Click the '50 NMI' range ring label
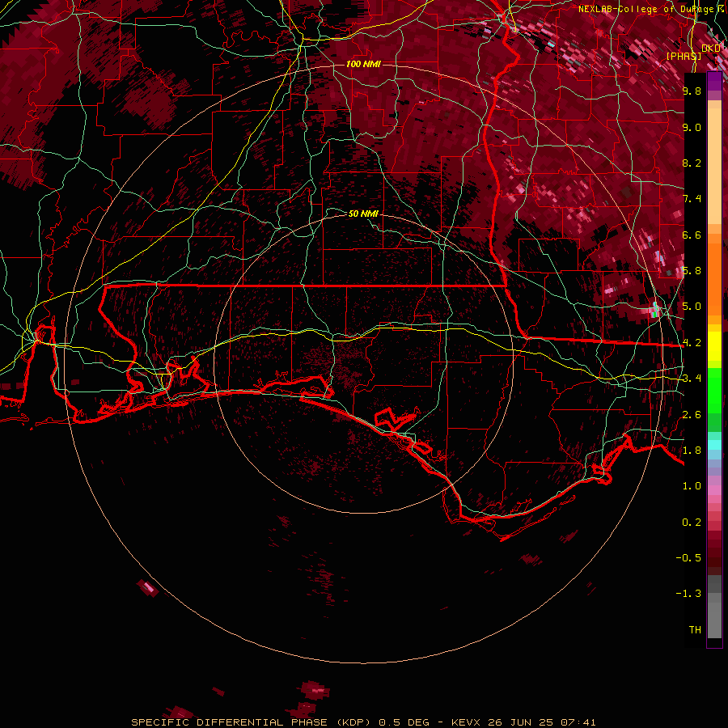Viewport: 728px width, 728px height. [363, 214]
